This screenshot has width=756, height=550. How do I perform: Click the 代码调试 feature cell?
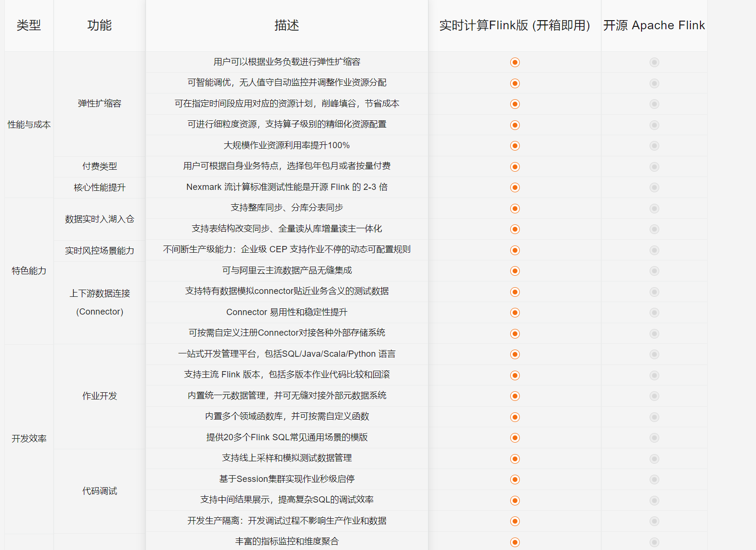coord(100,491)
